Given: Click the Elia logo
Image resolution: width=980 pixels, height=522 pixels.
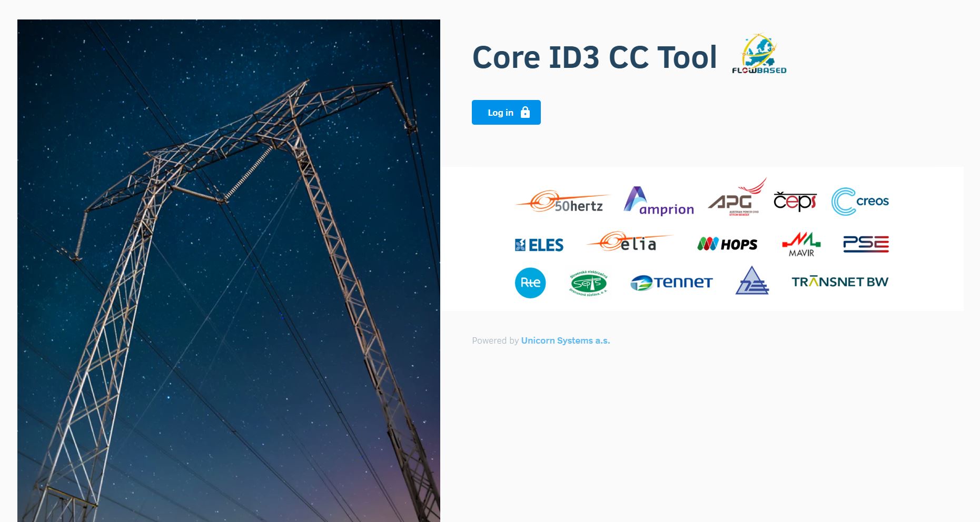Looking at the screenshot, I should [x=628, y=243].
